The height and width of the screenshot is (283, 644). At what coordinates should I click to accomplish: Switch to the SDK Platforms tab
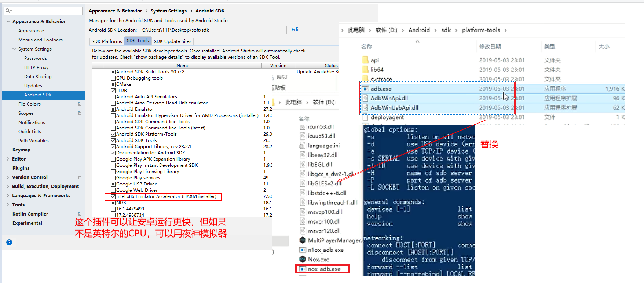pyautogui.click(x=107, y=41)
